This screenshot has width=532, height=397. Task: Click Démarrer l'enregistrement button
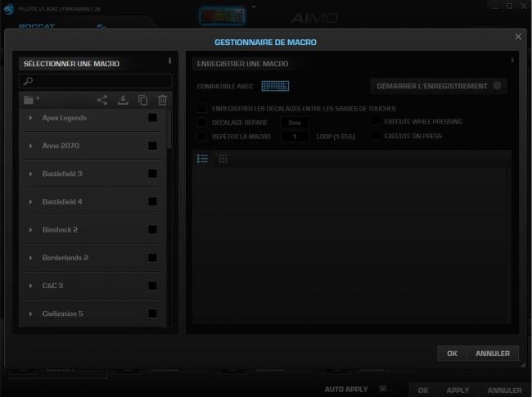(439, 86)
